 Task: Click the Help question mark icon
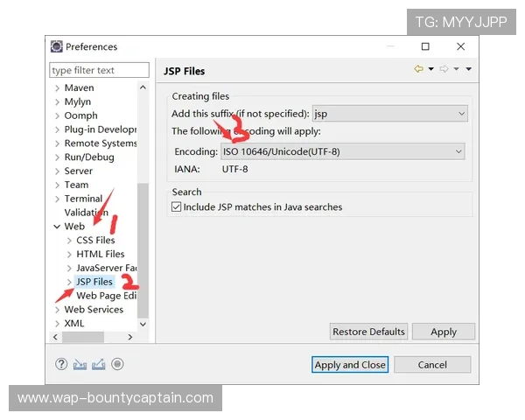[x=61, y=364]
